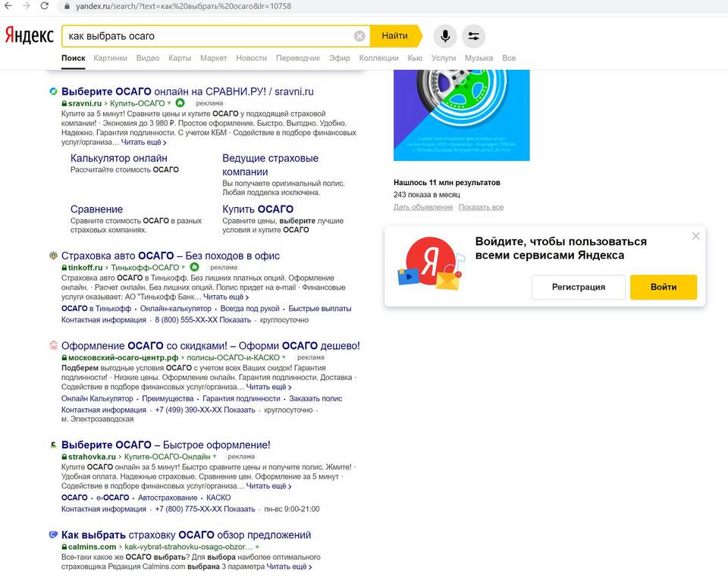Open Оформление ОСАГО со скидками result

click(211, 346)
